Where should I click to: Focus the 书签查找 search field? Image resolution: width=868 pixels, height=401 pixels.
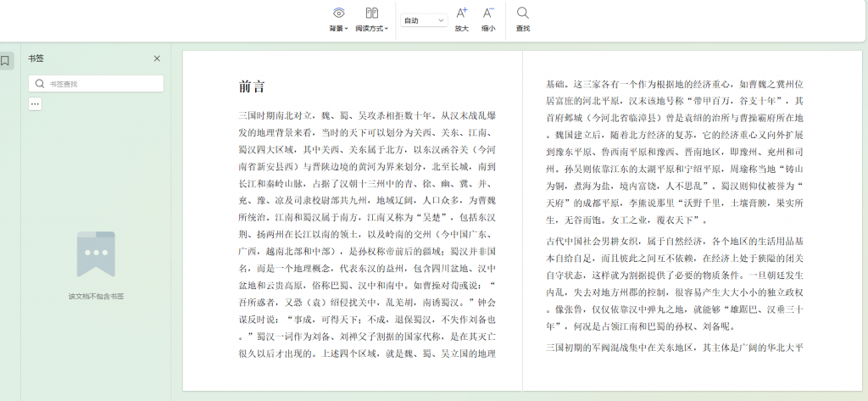[96, 84]
